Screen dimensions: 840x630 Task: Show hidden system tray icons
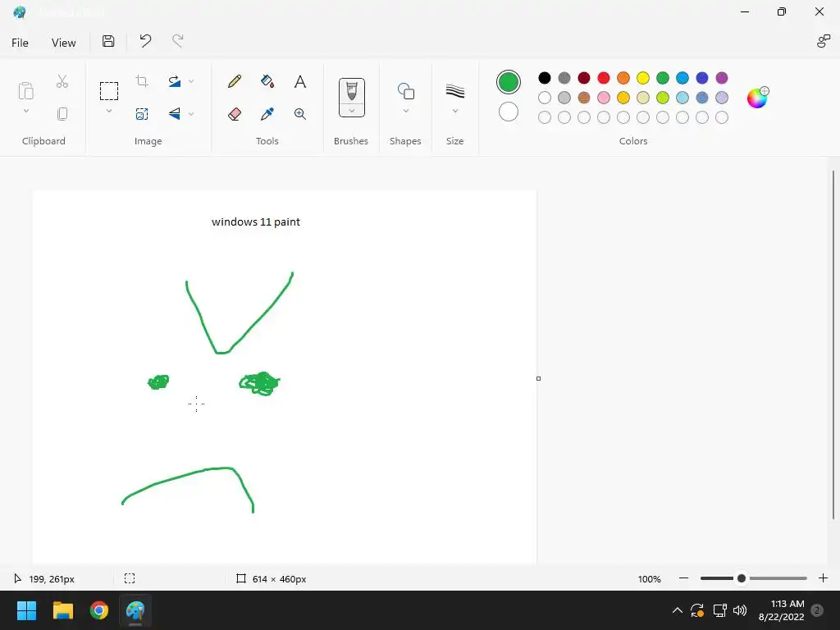coord(677,610)
